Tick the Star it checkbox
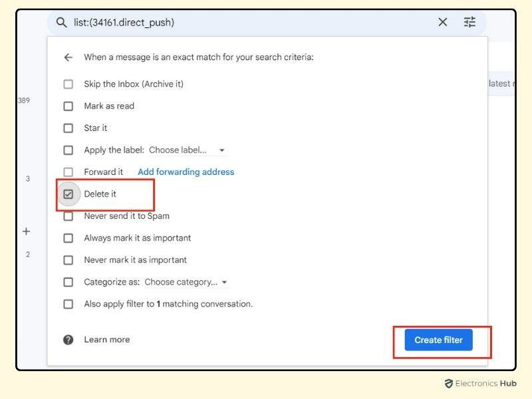This screenshot has height=399, width=532. pyautogui.click(x=68, y=128)
